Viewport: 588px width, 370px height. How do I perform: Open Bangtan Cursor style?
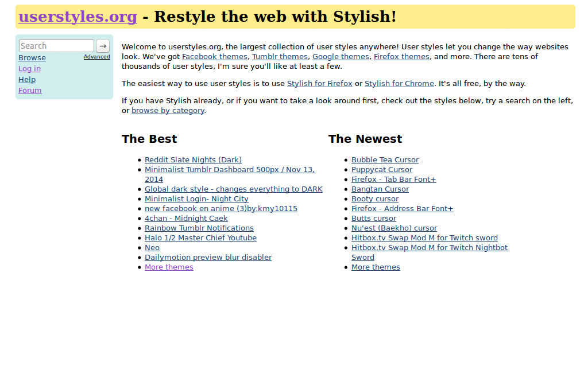pos(380,189)
